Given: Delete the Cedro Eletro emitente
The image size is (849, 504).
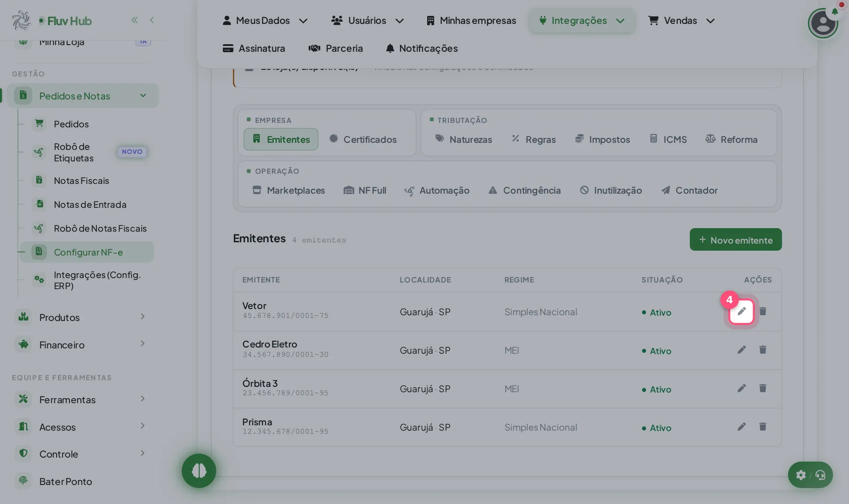Looking at the screenshot, I should (763, 350).
